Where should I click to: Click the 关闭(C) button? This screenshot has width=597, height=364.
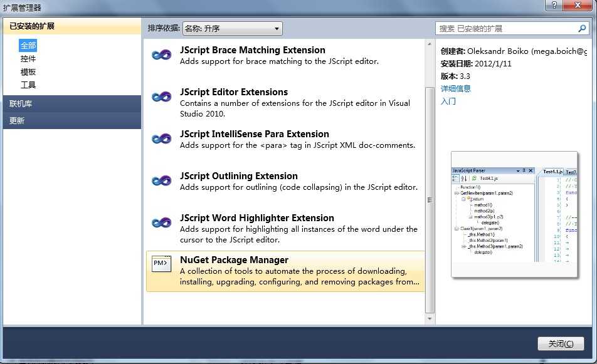(x=561, y=343)
